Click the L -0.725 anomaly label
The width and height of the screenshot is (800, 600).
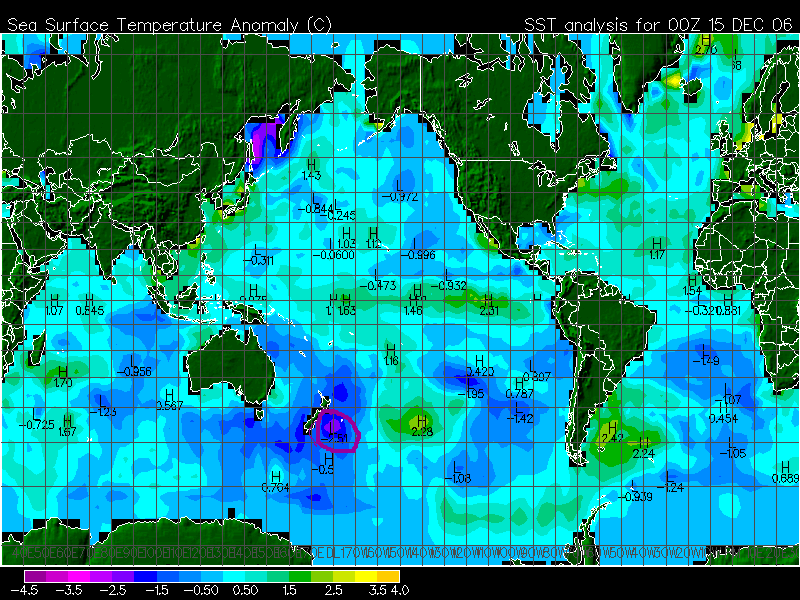pos(36,419)
